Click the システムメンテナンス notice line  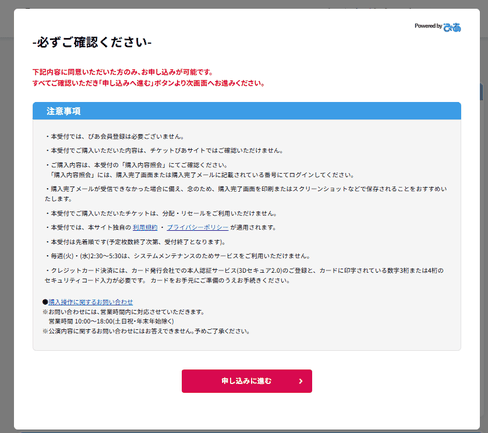[178, 256]
